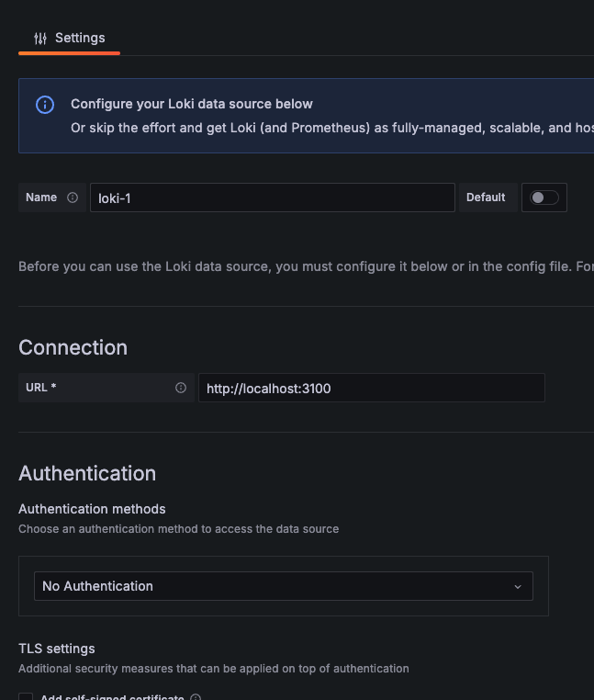Check Add self-signed certificate checkbox

pos(26,697)
